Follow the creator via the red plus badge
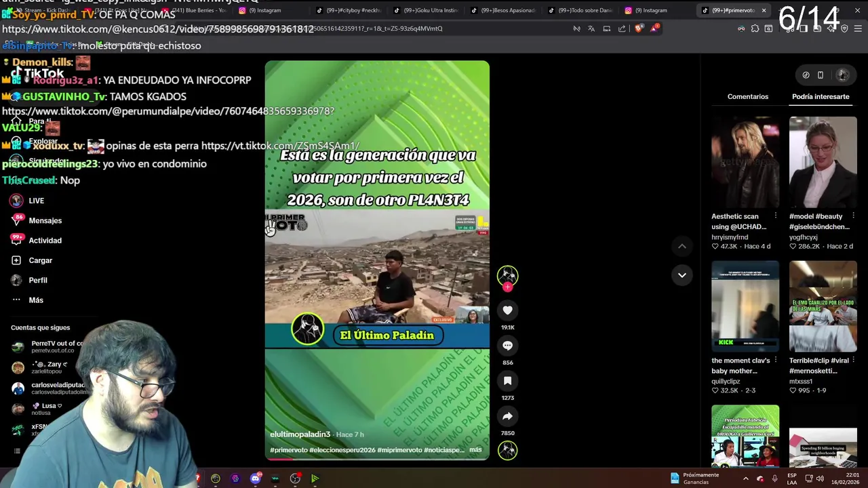868x488 pixels. tap(507, 287)
